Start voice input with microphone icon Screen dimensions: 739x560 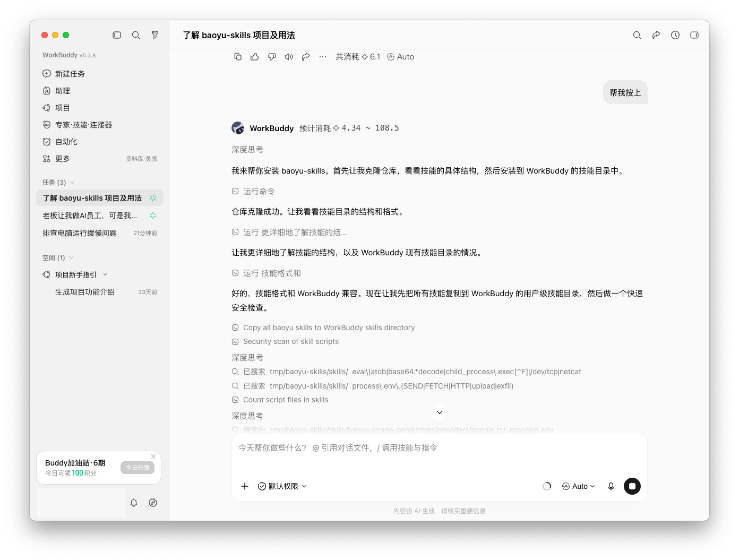pos(611,486)
